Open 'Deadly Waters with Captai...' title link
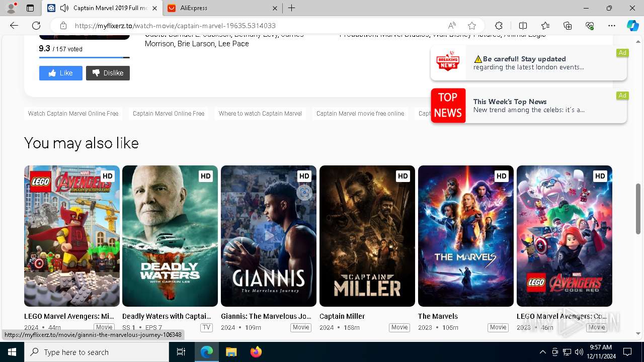The width and height of the screenshot is (644, 362). click(167, 316)
